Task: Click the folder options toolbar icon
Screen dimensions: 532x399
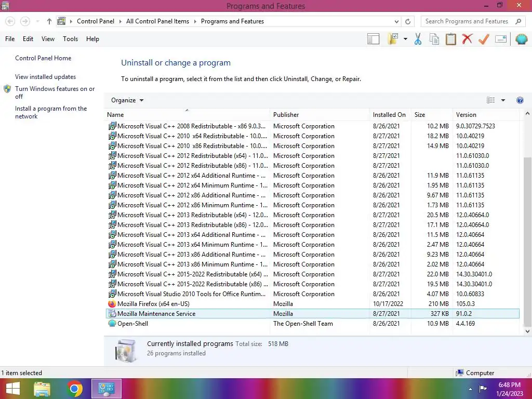Action: point(393,39)
